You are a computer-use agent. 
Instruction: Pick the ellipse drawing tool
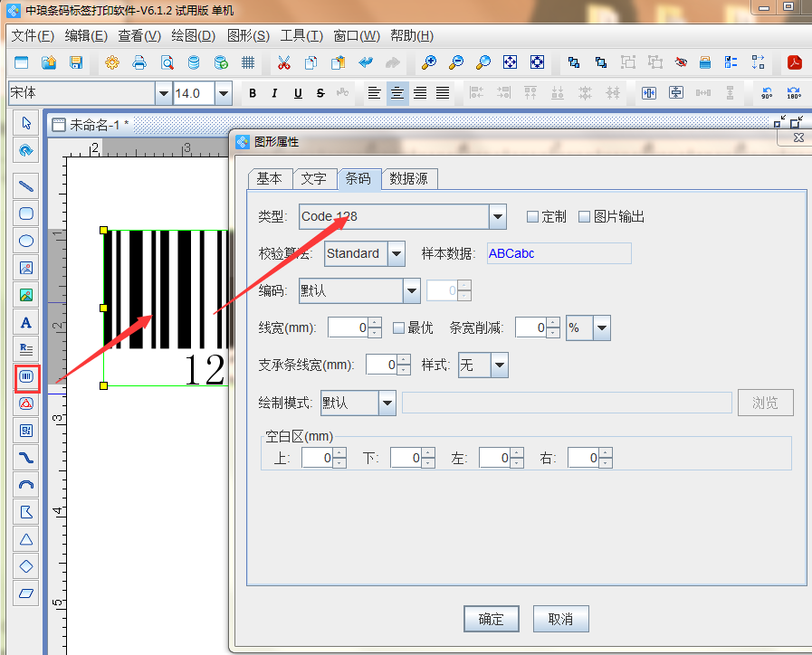[x=26, y=241]
